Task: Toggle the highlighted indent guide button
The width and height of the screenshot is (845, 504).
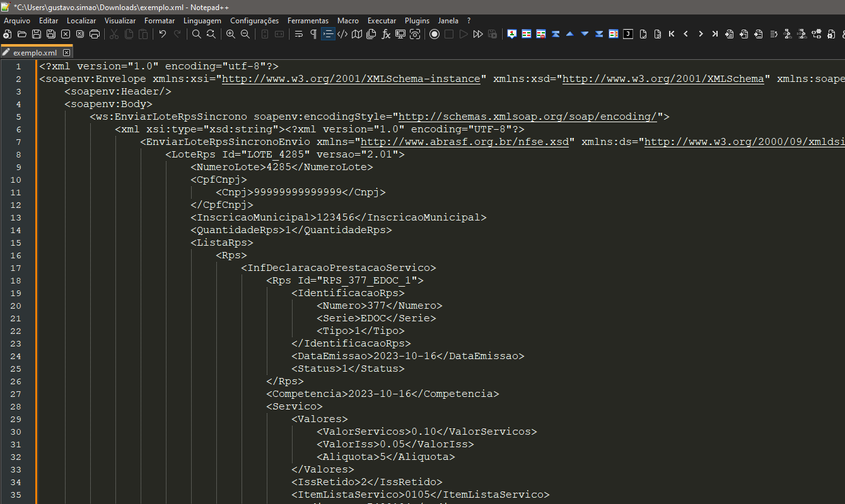Action: pyautogui.click(x=328, y=34)
